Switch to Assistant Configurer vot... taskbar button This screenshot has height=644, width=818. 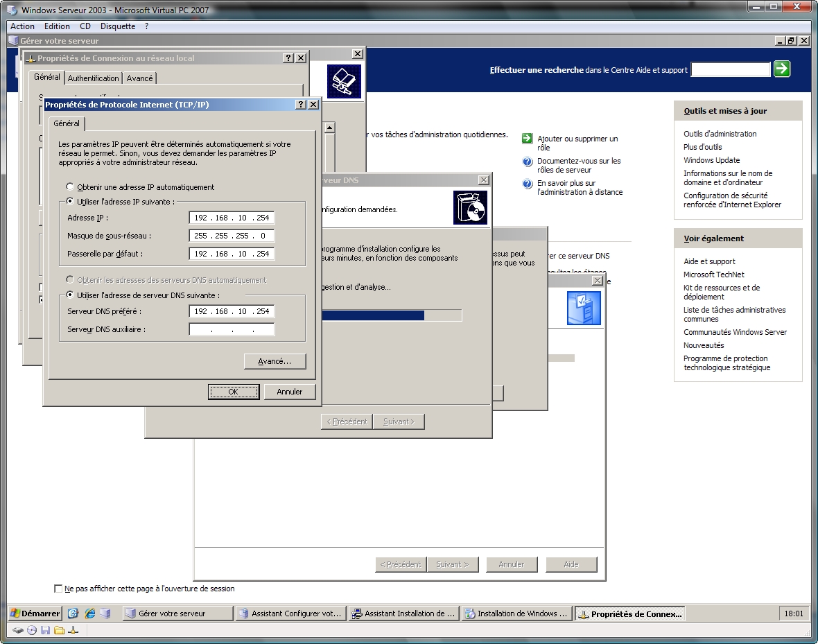coord(290,613)
